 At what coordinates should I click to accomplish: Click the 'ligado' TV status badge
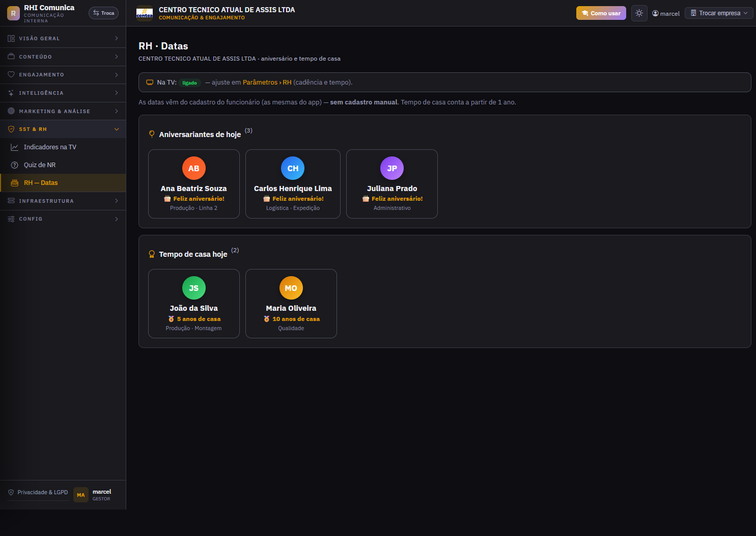click(189, 83)
